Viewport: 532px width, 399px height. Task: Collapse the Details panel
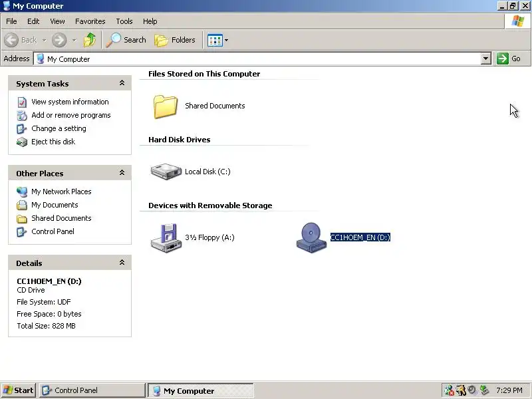122,263
